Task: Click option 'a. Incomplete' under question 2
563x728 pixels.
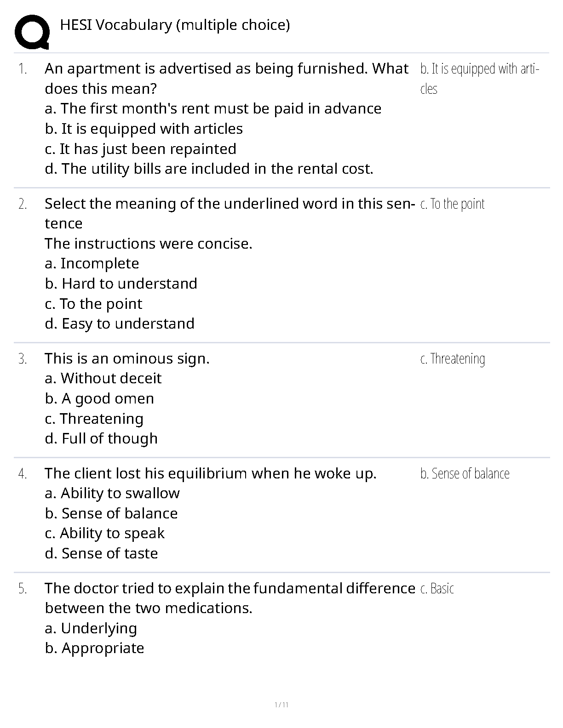Action: (92, 263)
